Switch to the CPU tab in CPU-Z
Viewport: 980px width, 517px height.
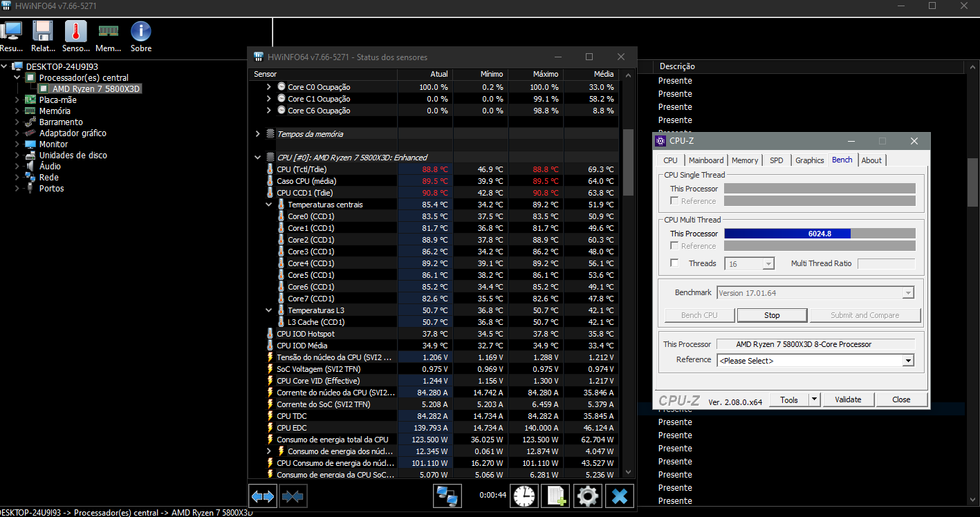click(x=671, y=160)
